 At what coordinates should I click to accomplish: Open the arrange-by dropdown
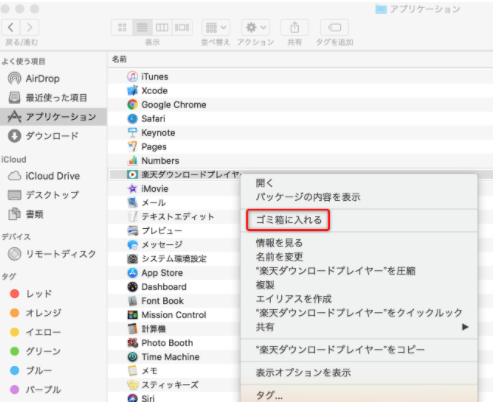tap(216, 27)
